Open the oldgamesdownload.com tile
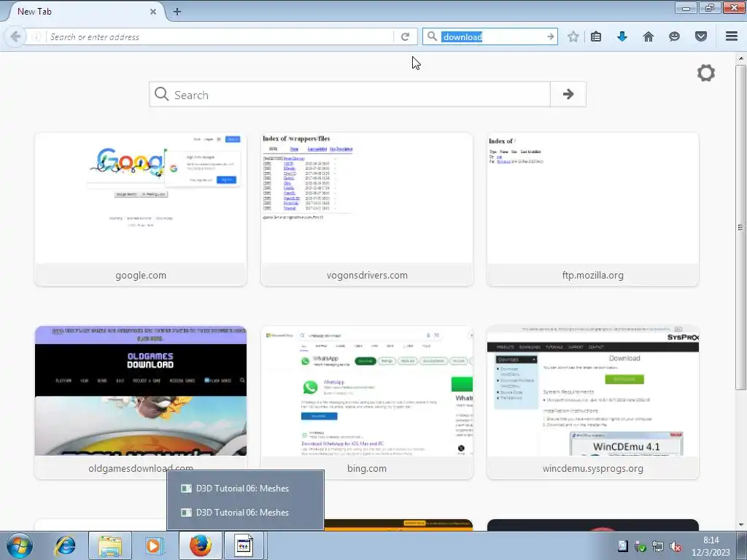The width and height of the screenshot is (747, 560). click(x=141, y=402)
